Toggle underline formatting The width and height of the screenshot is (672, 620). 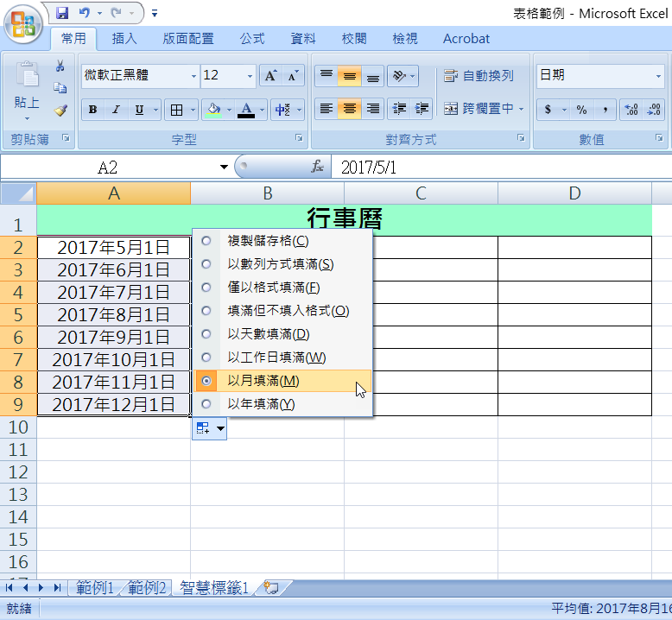139,110
